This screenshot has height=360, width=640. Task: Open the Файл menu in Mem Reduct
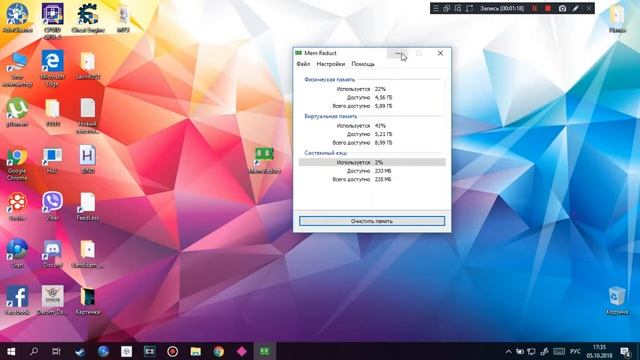pos(303,64)
